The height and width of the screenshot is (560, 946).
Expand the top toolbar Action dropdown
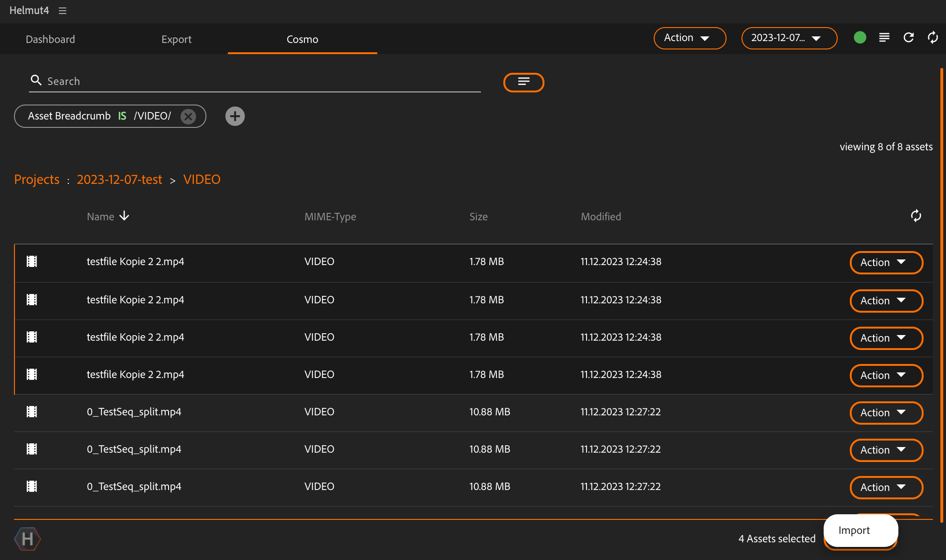click(689, 38)
